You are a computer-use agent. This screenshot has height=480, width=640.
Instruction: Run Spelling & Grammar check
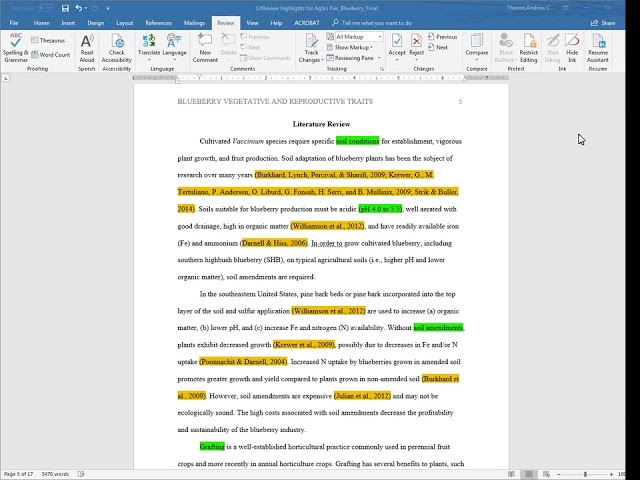coord(16,48)
